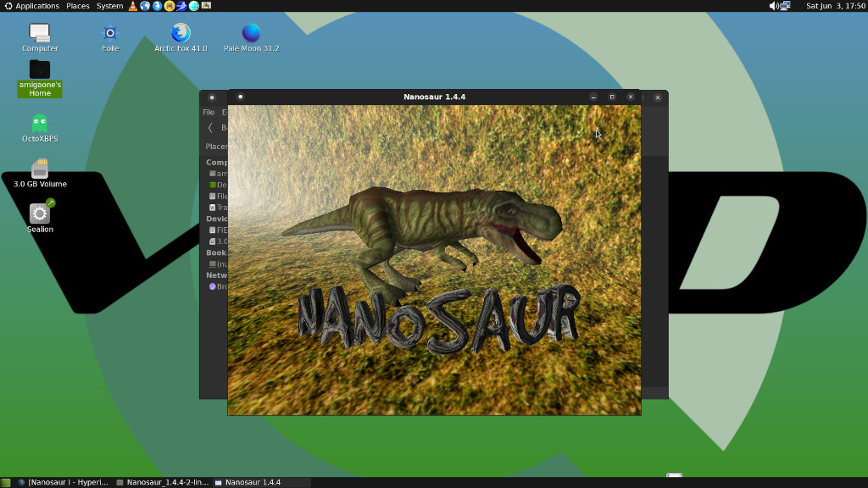Click the network connection tray icon
The image size is (868, 488).
pyautogui.click(x=785, y=6)
